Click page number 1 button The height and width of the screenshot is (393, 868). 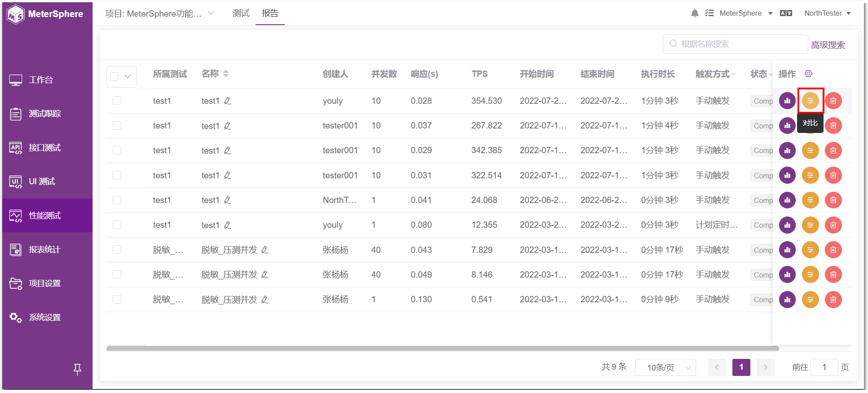[x=741, y=367]
